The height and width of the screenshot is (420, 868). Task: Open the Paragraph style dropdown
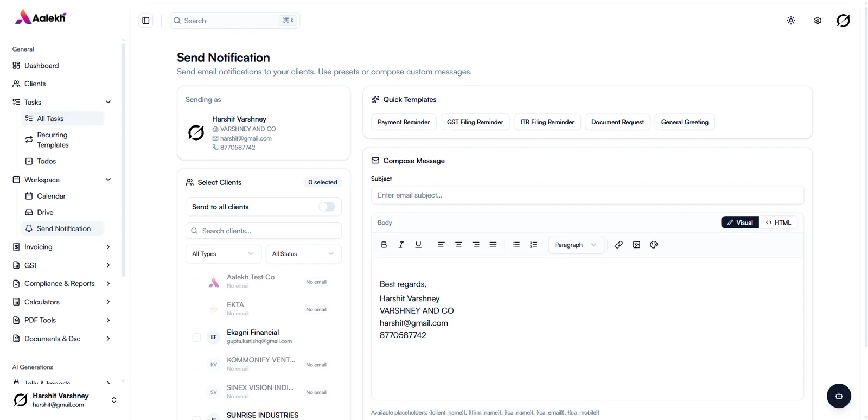click(575, 245)
